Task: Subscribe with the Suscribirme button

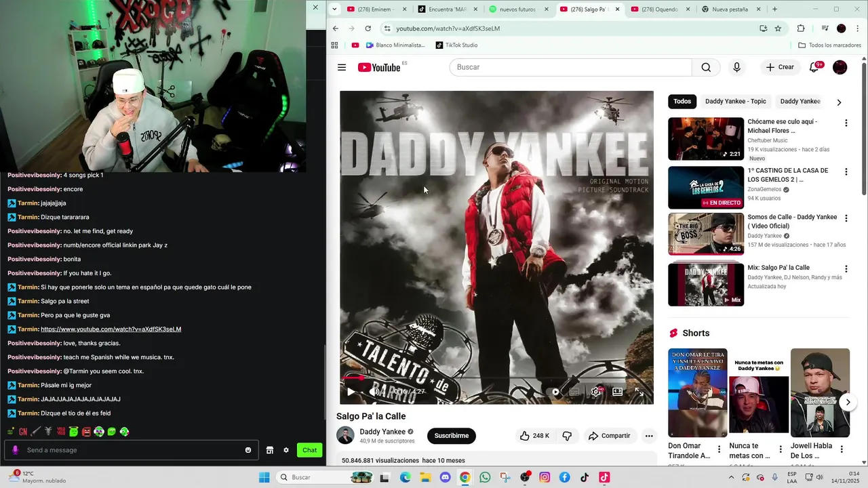Action: (452, 436)
